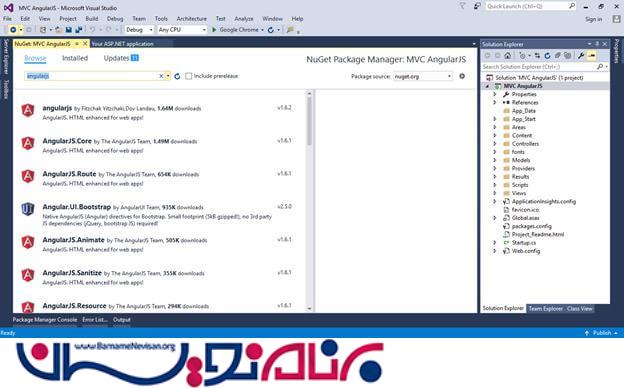
Task: Open the Debug configuration dropdown
Action: (139, 30)
